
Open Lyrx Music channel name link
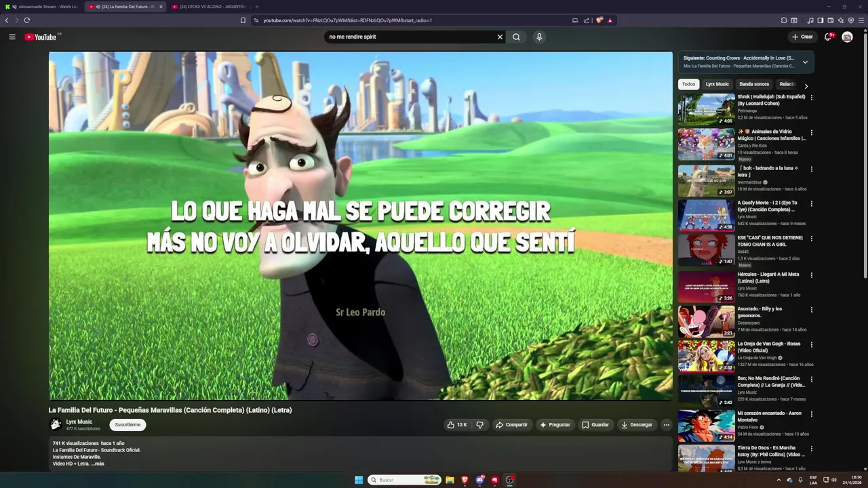tap(79, 422)
